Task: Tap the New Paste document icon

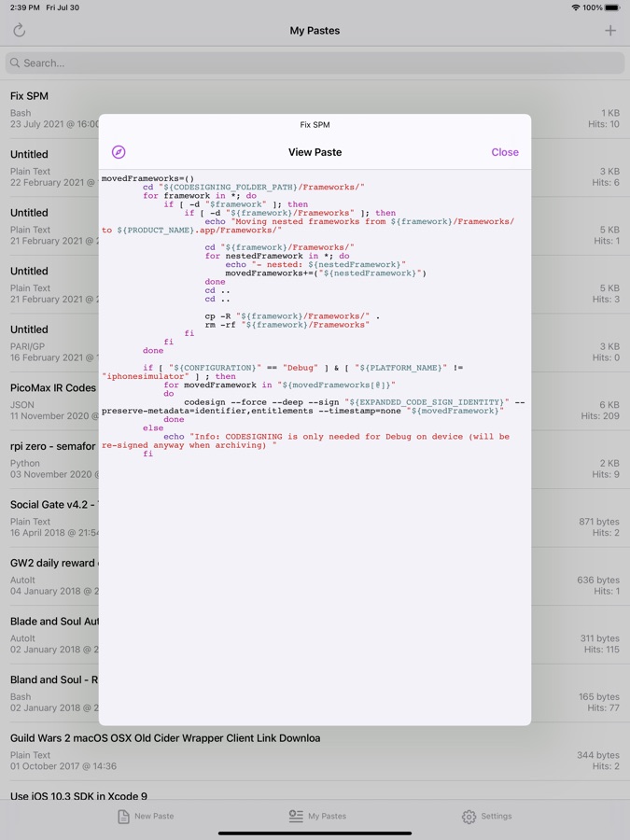Action: coord(123,817)
